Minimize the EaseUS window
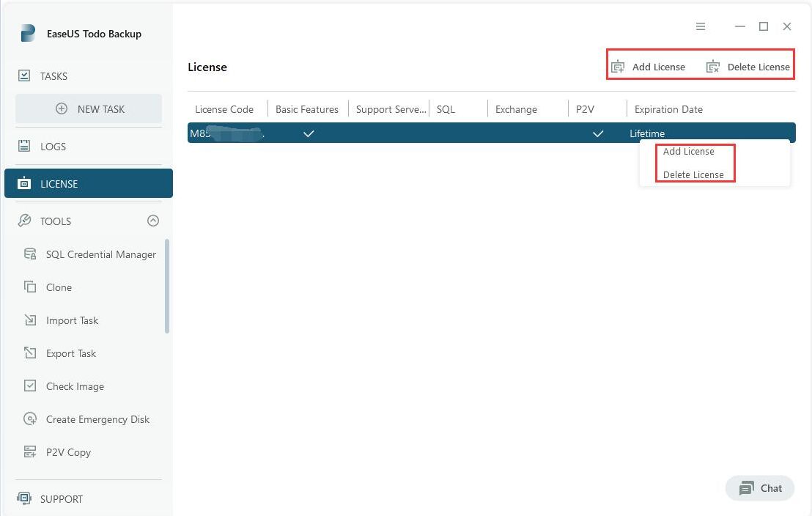 [x=740, y=26]
